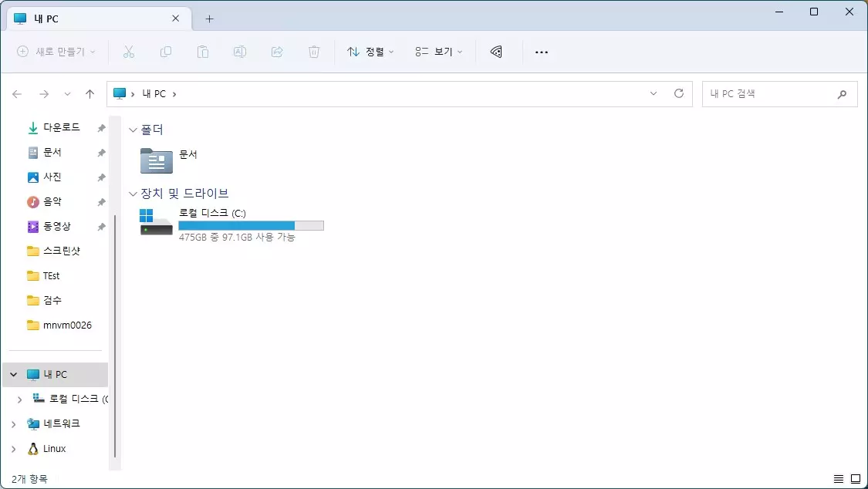
Task: Go up one level with the up arrow
Action: tap(90, 94)
